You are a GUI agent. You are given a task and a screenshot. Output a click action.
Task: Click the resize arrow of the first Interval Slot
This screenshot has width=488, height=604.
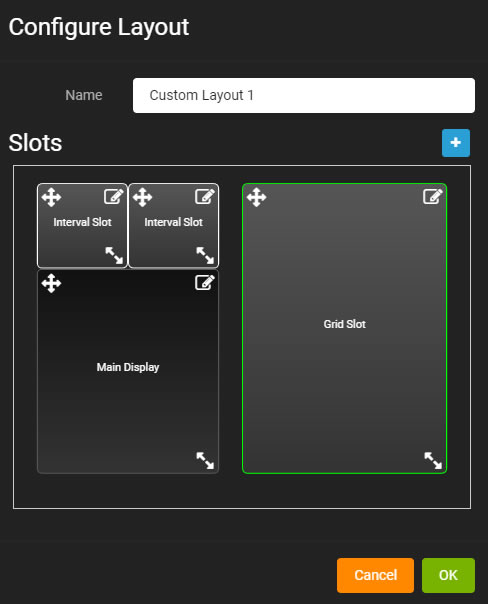114,255
